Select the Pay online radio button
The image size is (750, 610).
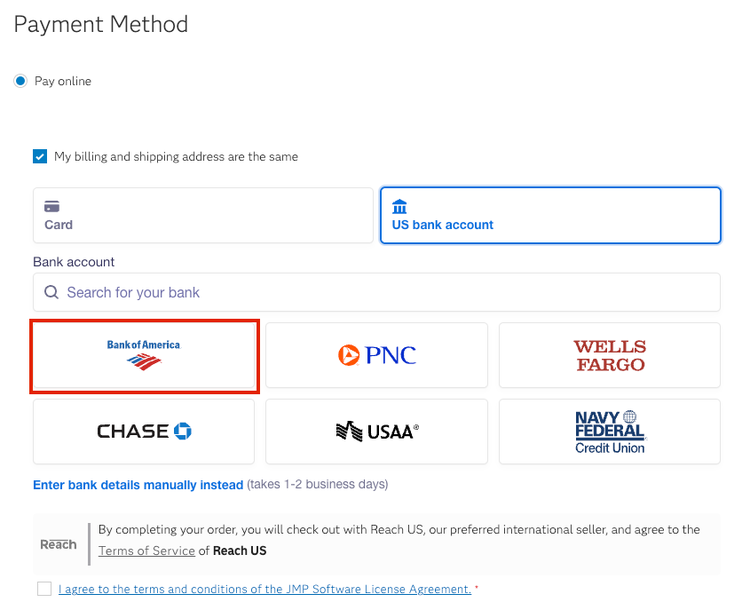20,81
